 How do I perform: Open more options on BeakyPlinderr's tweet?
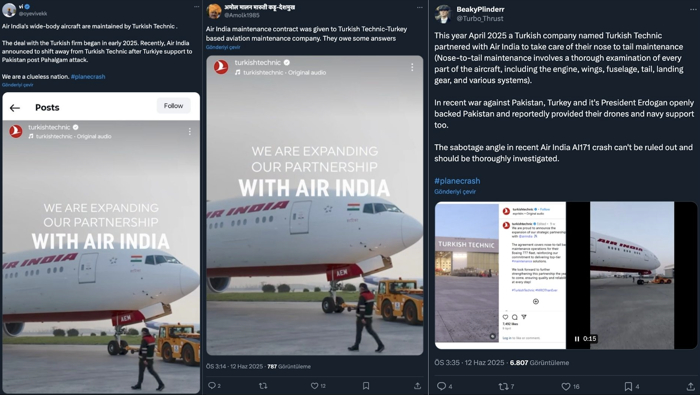click(x=692, y=9)
